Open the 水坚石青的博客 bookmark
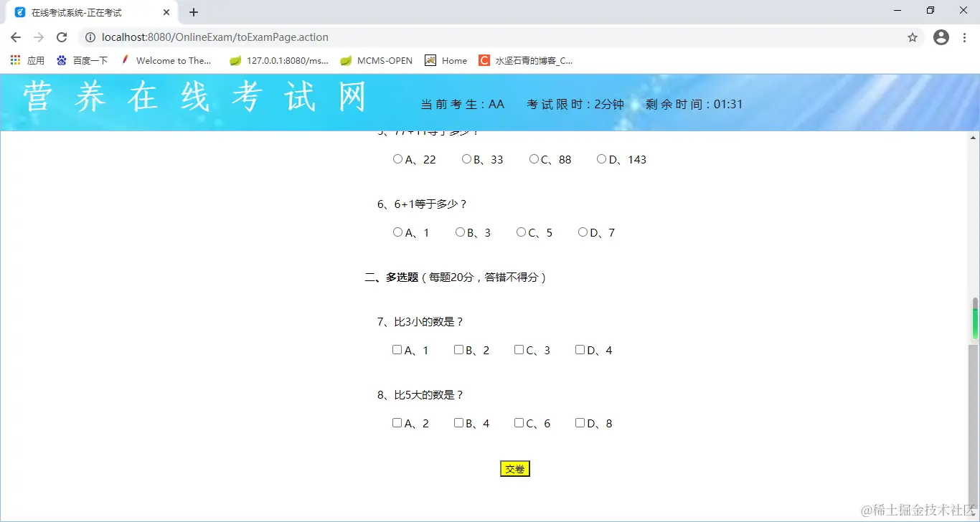Viewport: 980px width, 522px height. [x=534, y=60]
